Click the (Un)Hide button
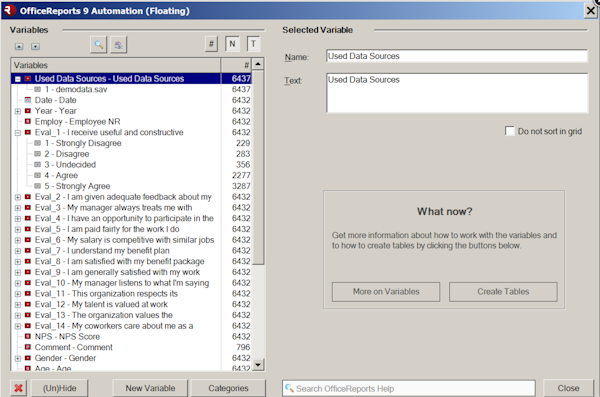The height and width of the screenshot is (397, 600). point(59,388)
